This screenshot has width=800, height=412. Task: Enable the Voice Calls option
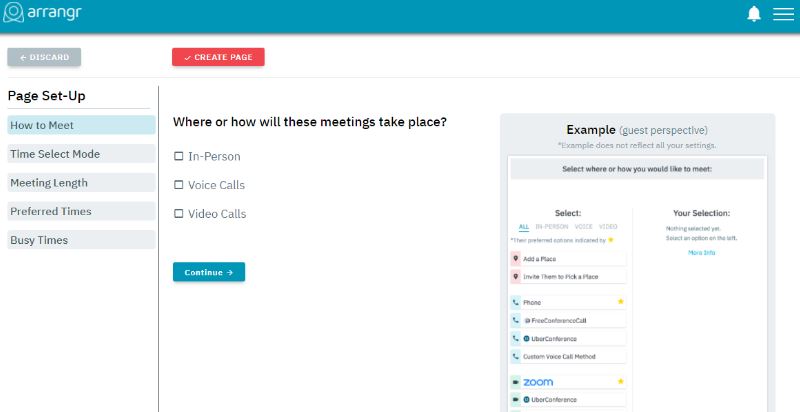coord(178,185)
